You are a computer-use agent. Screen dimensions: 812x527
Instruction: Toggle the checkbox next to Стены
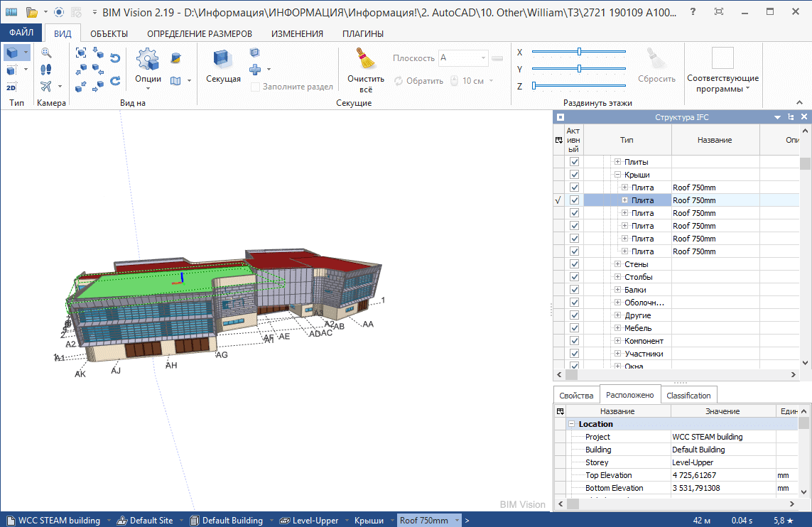573,263
